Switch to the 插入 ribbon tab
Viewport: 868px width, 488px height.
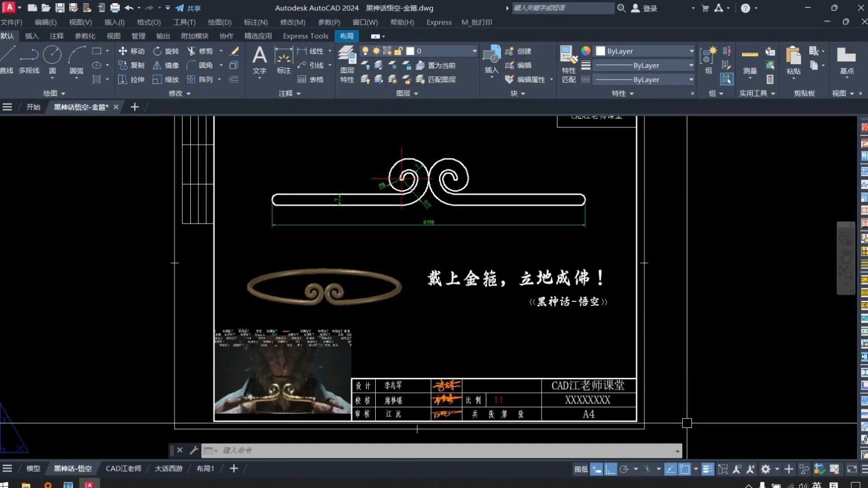(32, 36)
